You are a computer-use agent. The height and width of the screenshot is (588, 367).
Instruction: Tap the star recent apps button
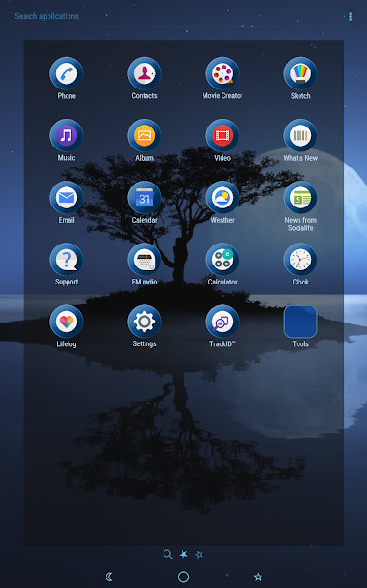(x=258, y=577)
